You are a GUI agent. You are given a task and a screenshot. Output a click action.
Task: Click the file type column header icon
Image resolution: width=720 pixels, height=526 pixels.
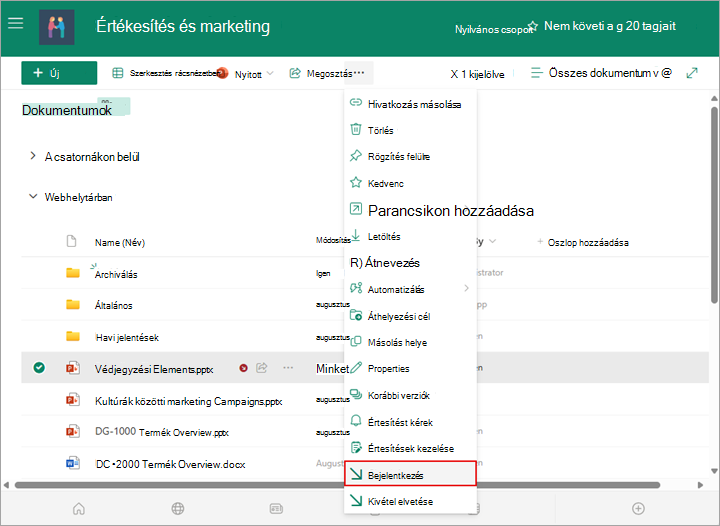71,241
